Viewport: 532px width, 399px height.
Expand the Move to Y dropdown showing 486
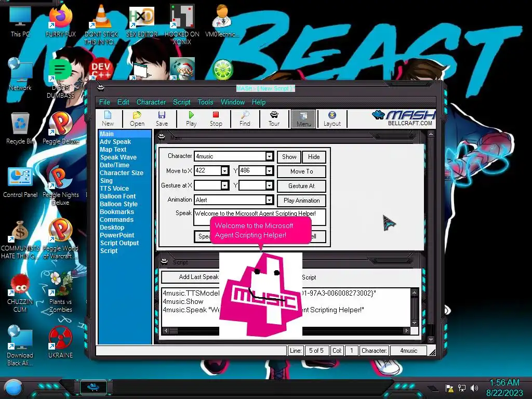coord(269,170)
